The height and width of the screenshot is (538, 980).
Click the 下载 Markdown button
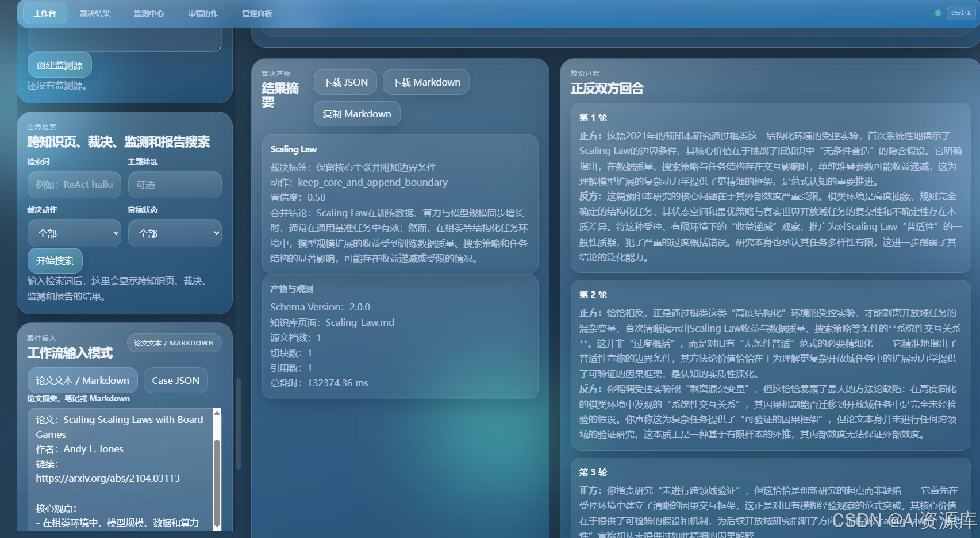tap(426, 82)
